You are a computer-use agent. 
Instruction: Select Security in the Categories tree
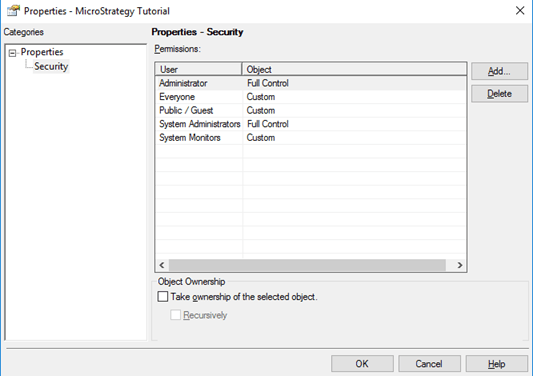[51, 66]
